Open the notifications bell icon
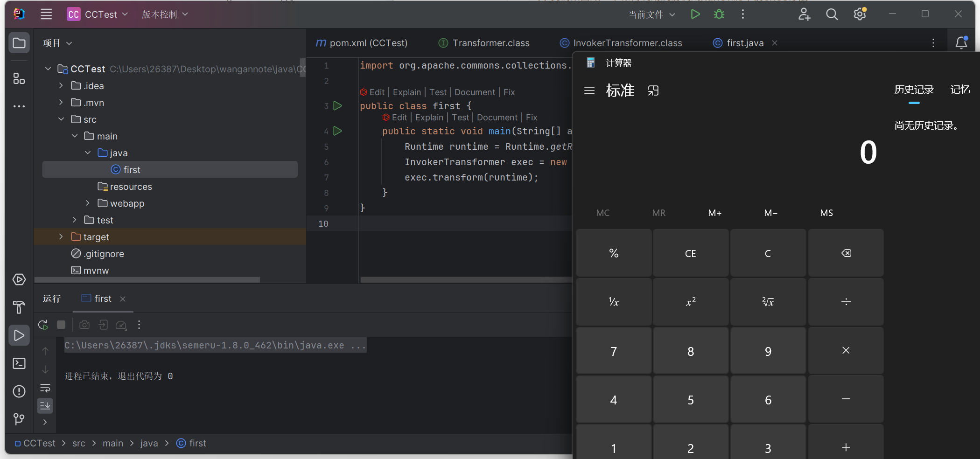The image size is (980, 459). (x=961, y=42)
